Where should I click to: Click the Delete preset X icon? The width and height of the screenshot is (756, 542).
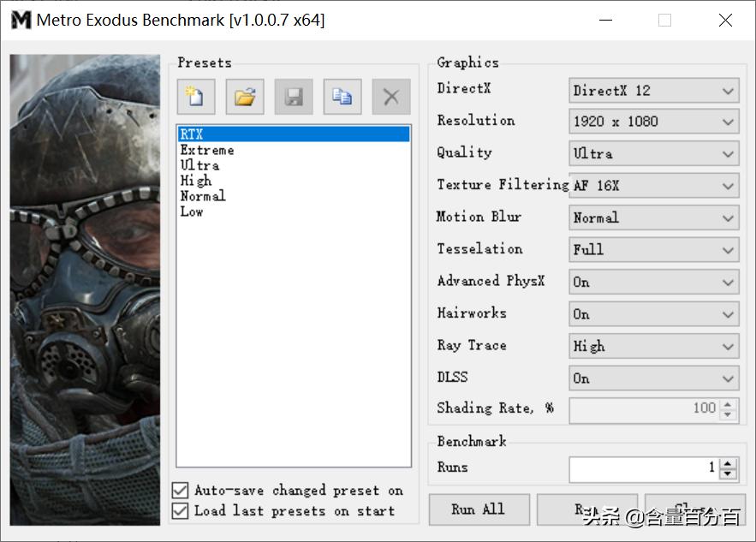[391, 97]
